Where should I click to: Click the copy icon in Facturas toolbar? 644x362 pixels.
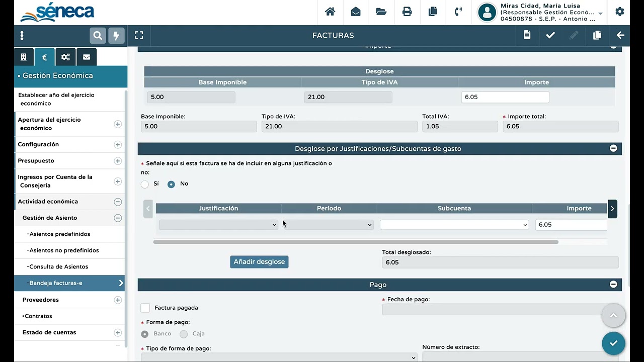[x=597, y=35]
